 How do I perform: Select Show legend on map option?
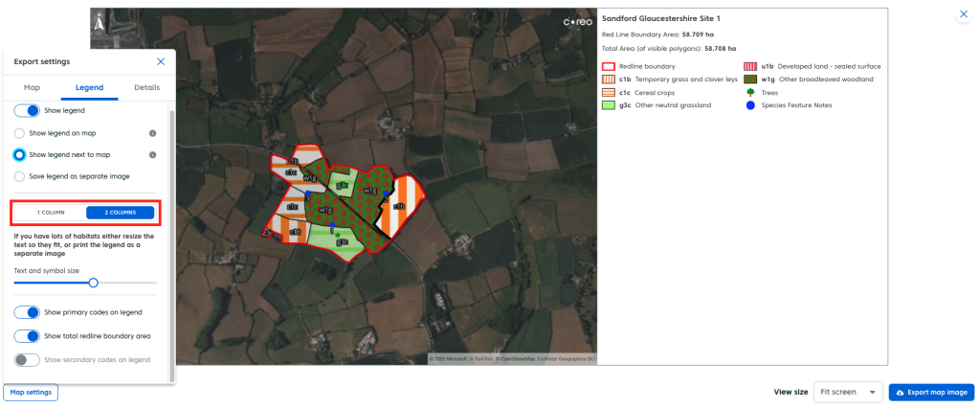[x=19, y=133]
